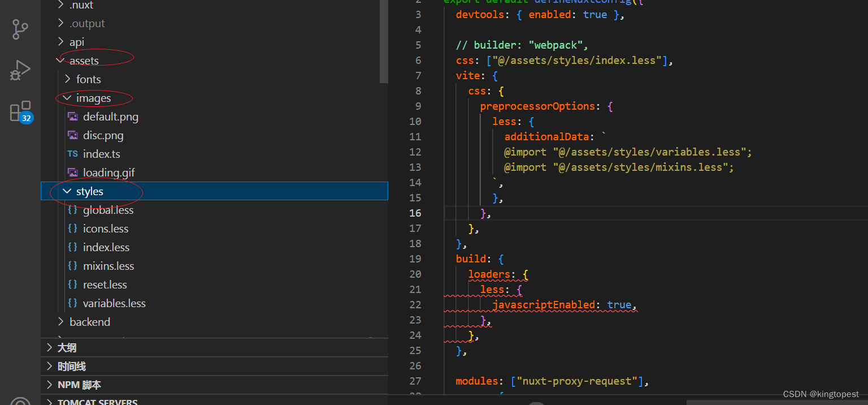Select the loading.gif file icon

click(x=72, y=173)
